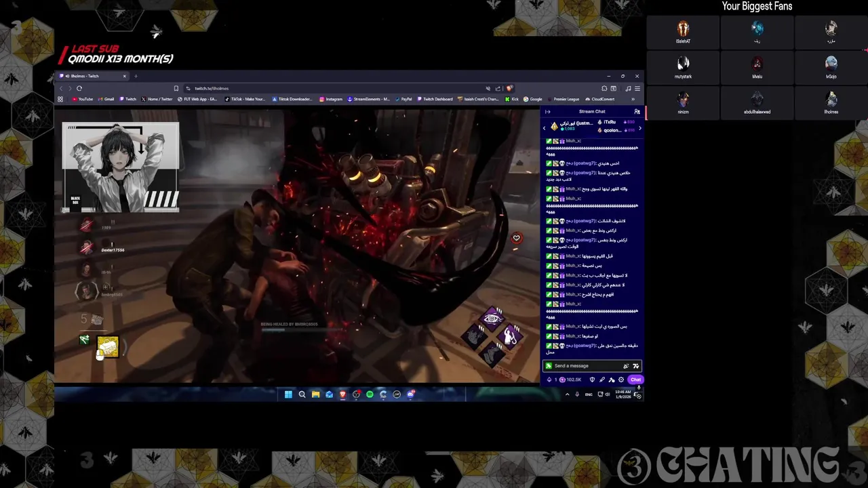This screenshot has width=868, height=488.
Task: Open channel points balance 102.5K
Action: click(570, 380)
